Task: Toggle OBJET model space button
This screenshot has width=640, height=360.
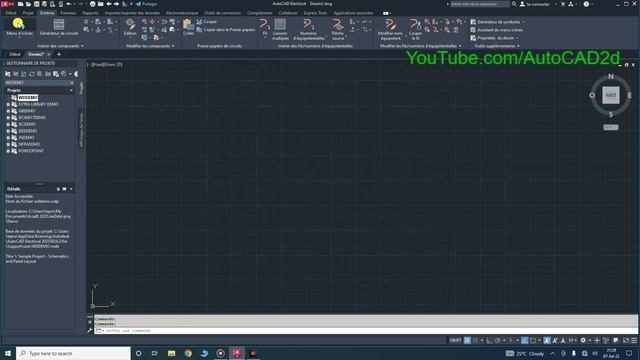Action: tap(455, 340)
